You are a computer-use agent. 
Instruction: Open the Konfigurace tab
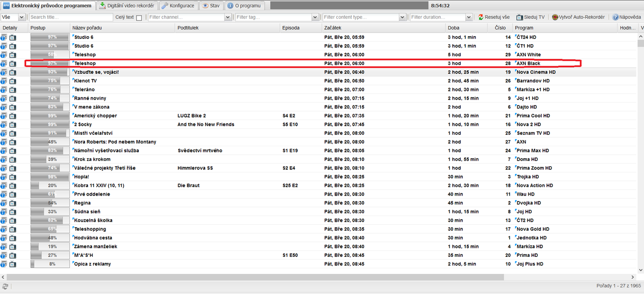pyautogui.click(x=179, y=6)
